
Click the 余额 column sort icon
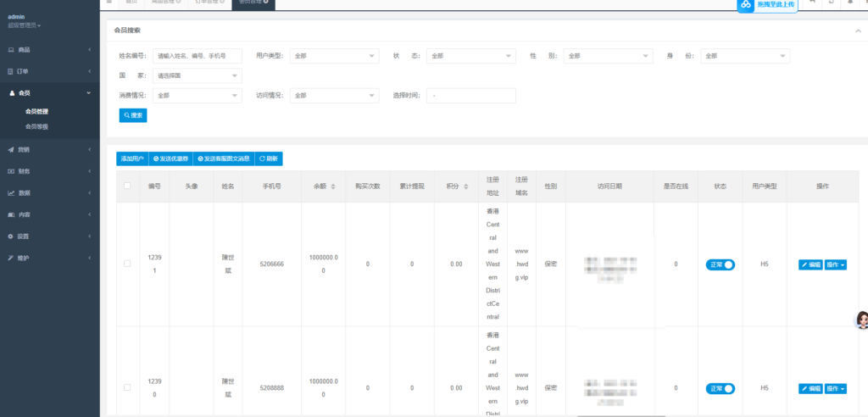point(332,186)
